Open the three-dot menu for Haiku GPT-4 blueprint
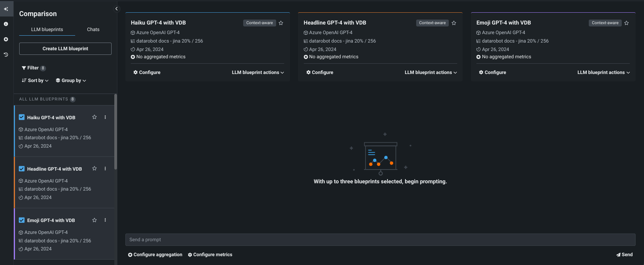This screenshot has height=265, width=644. tap(105, 117)
